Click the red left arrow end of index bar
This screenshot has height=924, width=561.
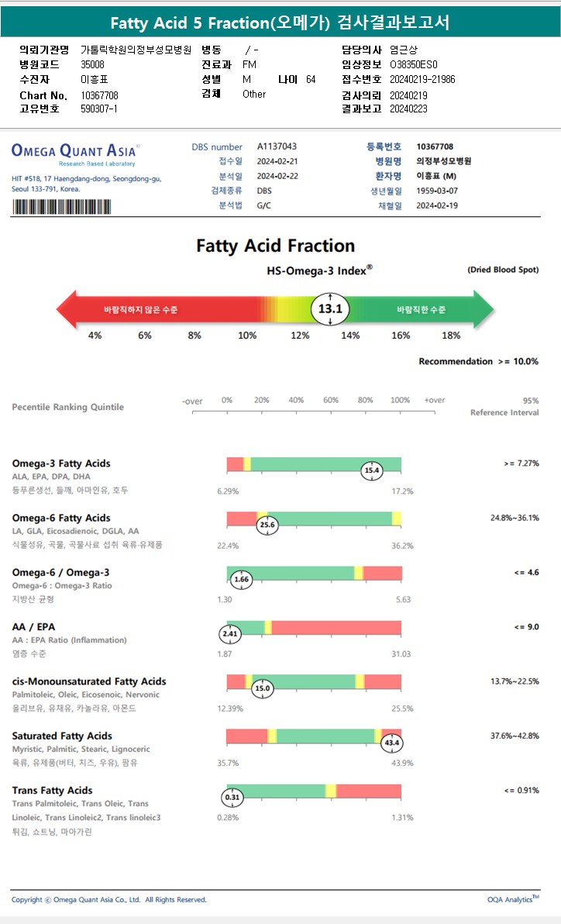68,309
